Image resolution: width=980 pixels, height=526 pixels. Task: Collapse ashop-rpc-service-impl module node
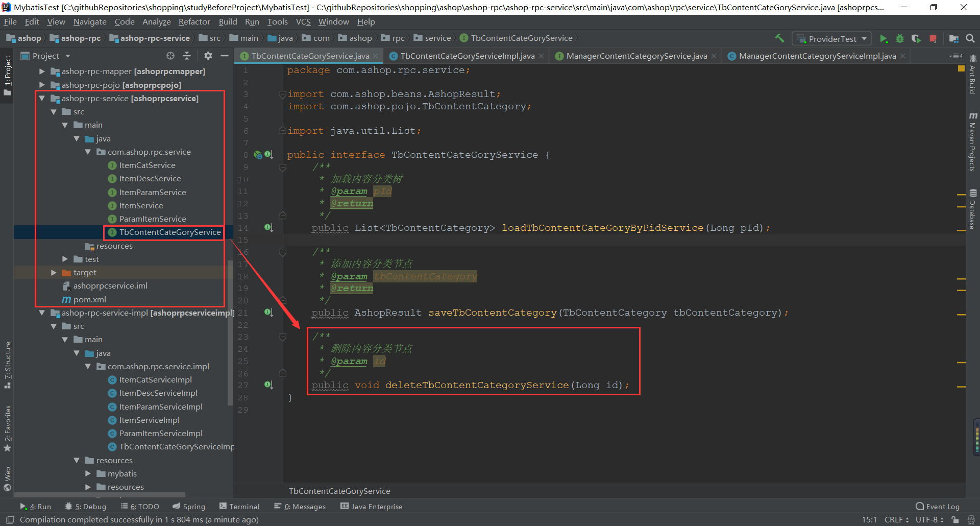point(42,313)
